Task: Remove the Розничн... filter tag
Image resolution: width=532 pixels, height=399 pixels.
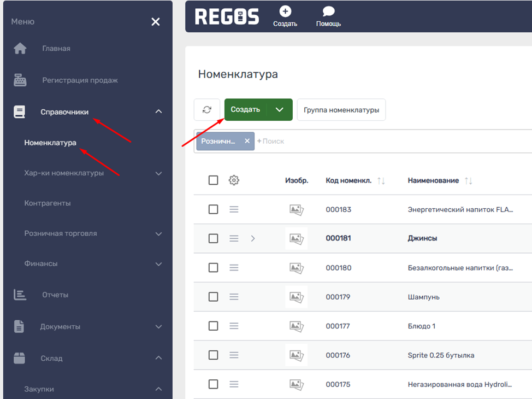Action: click(x=247, y=141)
